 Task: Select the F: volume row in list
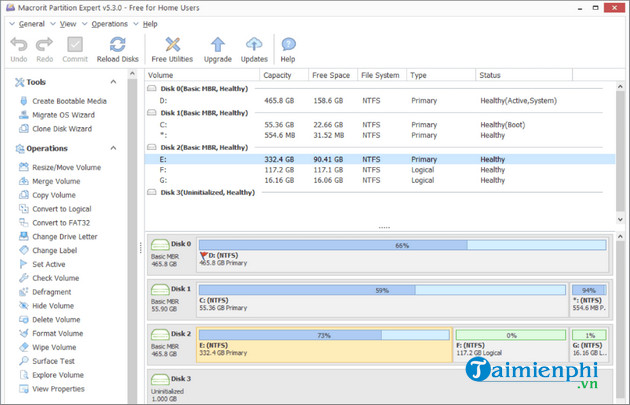tap(380, 170)
